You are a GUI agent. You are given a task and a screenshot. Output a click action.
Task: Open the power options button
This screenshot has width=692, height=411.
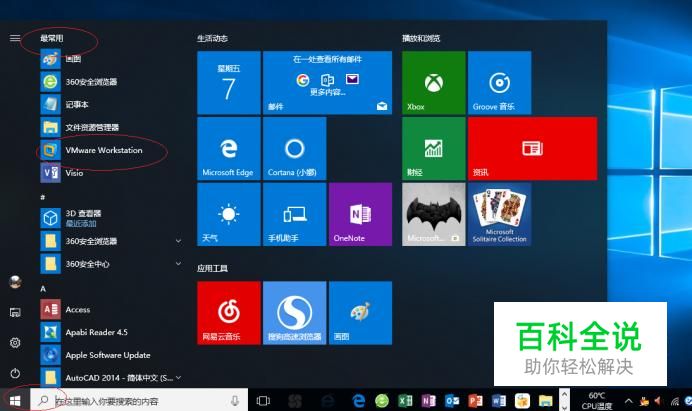(x=15, y=373)
